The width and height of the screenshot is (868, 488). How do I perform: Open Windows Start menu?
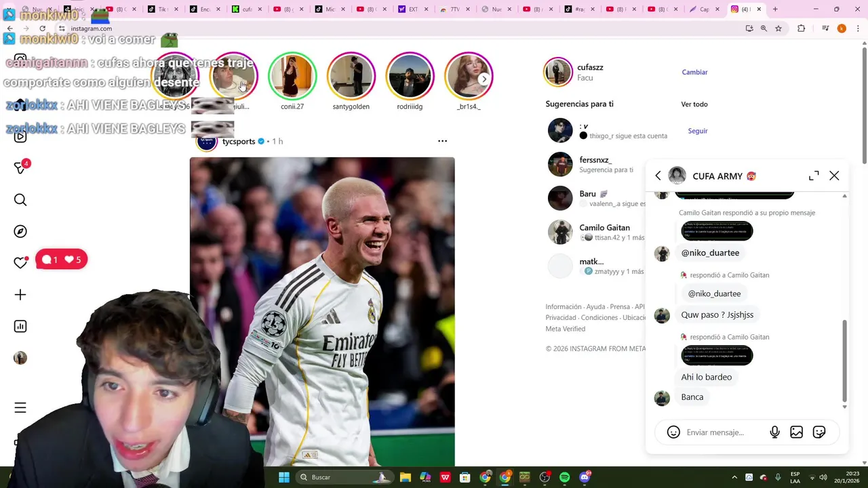click(x=284, y=477)
